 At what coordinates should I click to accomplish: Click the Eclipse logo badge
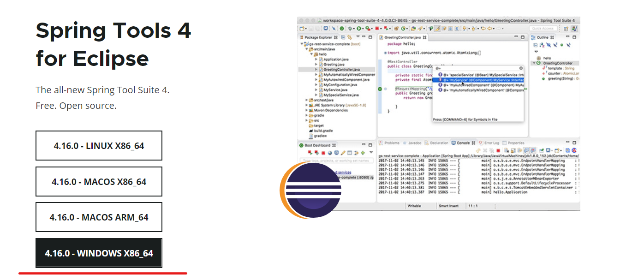click(x=311, y=190)
